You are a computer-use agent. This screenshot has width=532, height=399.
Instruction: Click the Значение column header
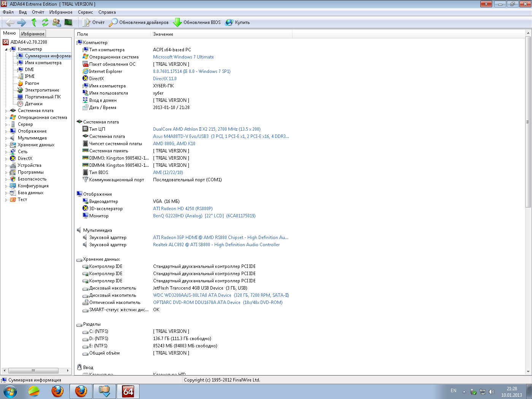click(222, 34)
